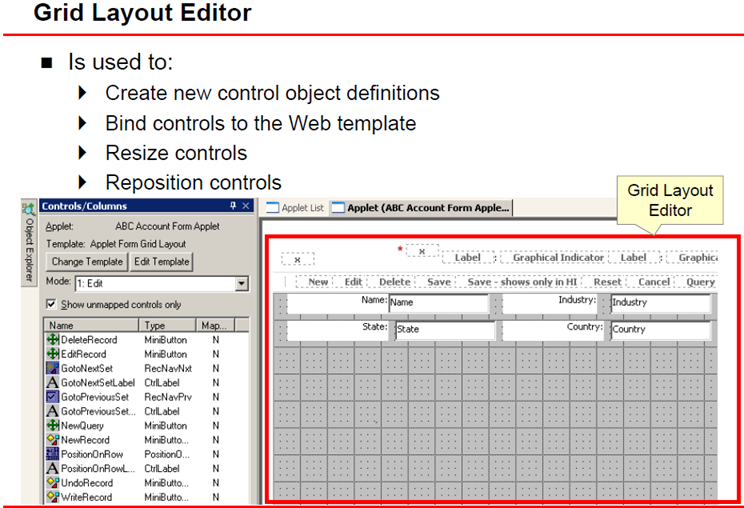Open the Mode dropdown arrow
Image resolution: width=744 pixels, height=508 pixels.
click(242, 284)
